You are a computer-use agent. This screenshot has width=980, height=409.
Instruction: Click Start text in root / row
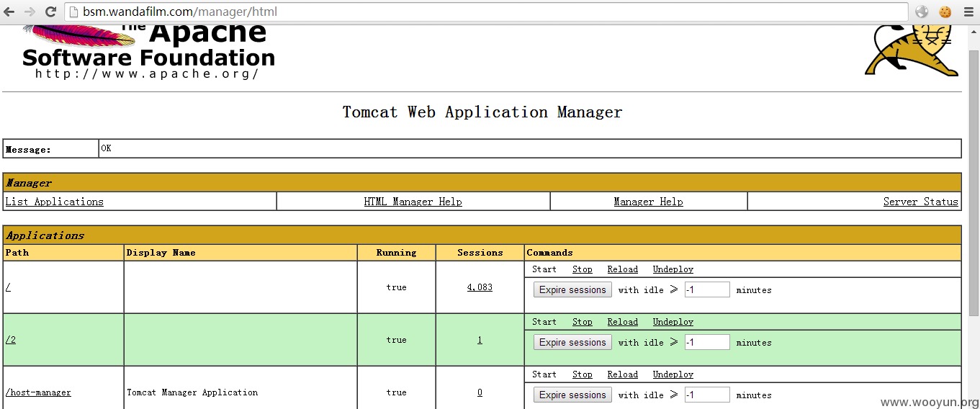[544, 269]
